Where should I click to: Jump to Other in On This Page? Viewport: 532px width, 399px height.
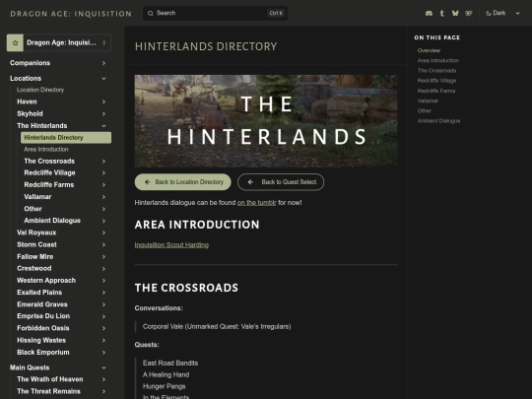point(424,111)
